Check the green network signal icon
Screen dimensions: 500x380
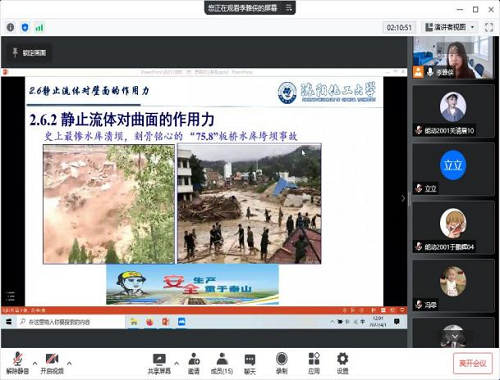pos(39,27)
